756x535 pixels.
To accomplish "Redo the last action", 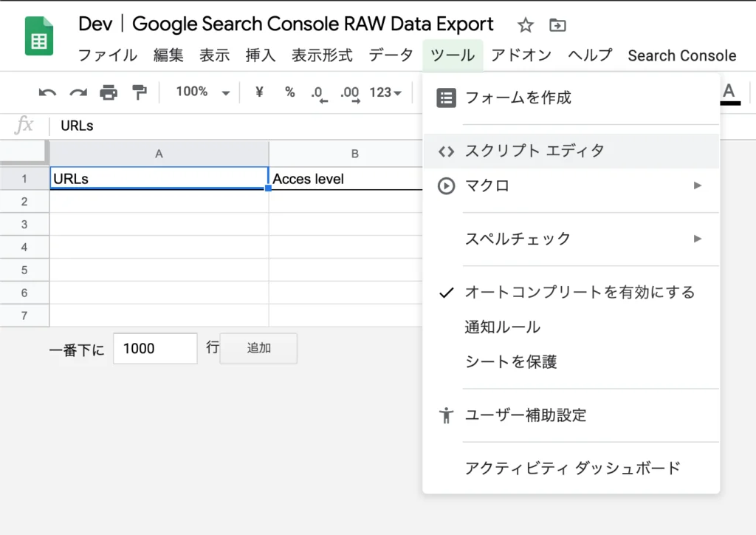I will point(78,92).
